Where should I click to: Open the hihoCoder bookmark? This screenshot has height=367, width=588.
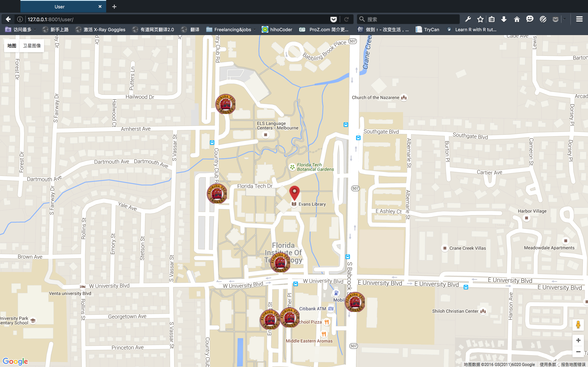(x=277, y=30)
